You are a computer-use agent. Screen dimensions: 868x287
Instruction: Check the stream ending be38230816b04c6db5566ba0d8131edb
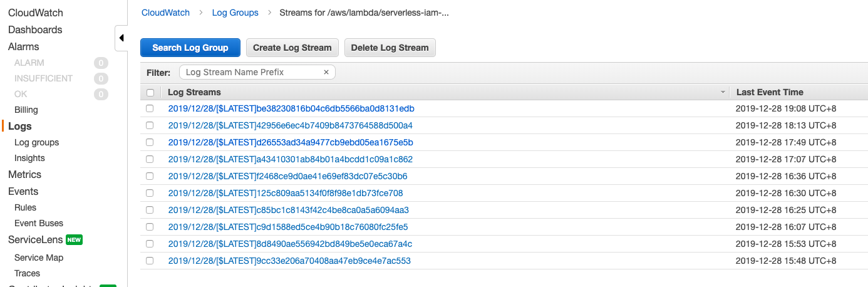coord(150,108)
